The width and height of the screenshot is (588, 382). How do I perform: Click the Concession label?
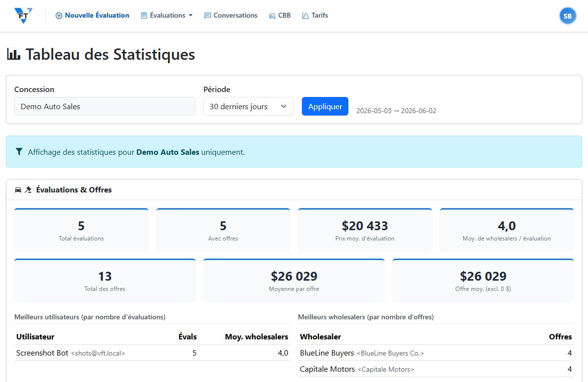tap(34, 89)
